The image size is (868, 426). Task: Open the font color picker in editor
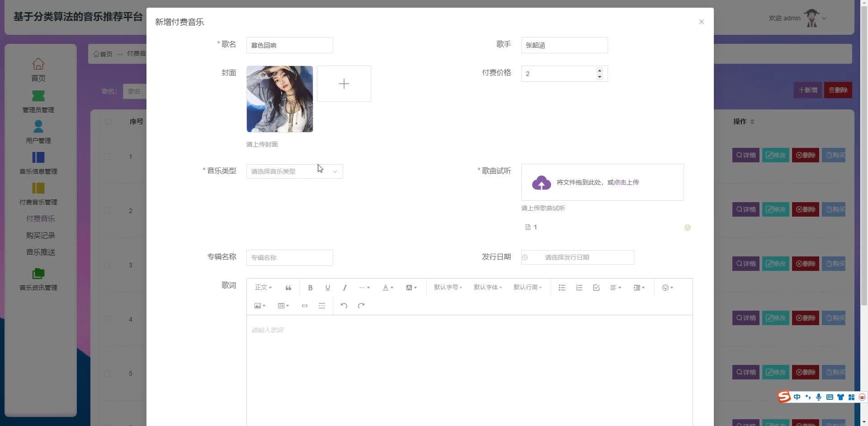[388, 288]
